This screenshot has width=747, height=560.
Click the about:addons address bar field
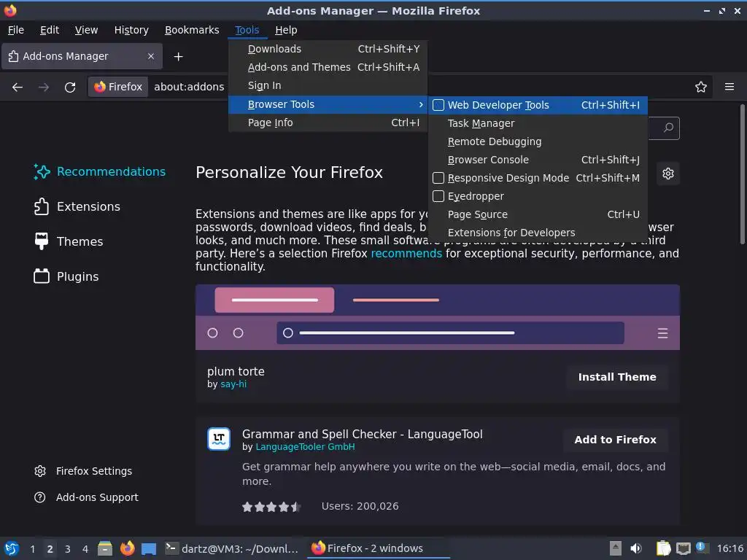(189, 87)
